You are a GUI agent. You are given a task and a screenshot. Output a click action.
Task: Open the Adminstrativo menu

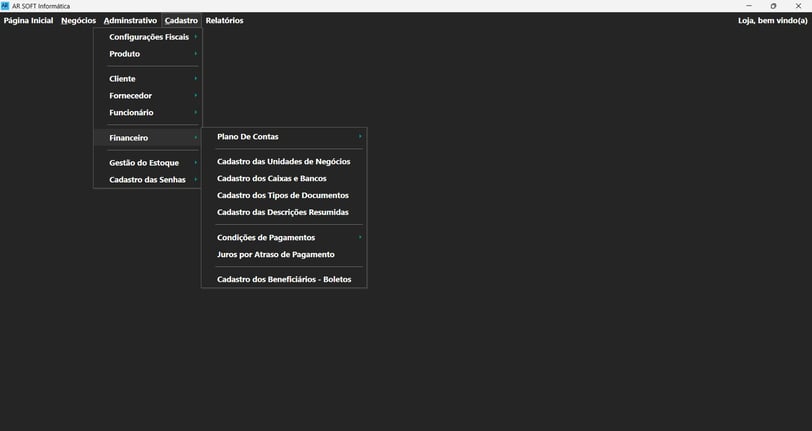tap(130, 21)
